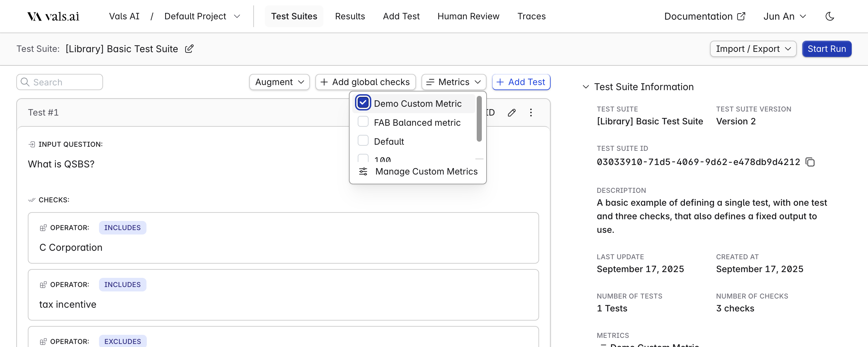Image resolution: width=868 pixels, height=347 pixels.
Task: Click edit icon beside test suite name
Action: (x=189, y=49)
